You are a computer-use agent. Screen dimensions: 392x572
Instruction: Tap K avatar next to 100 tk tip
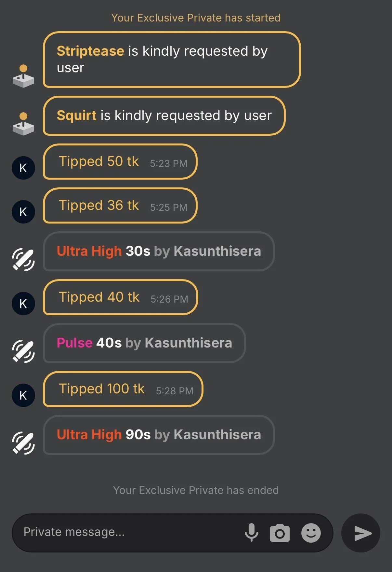23,395
